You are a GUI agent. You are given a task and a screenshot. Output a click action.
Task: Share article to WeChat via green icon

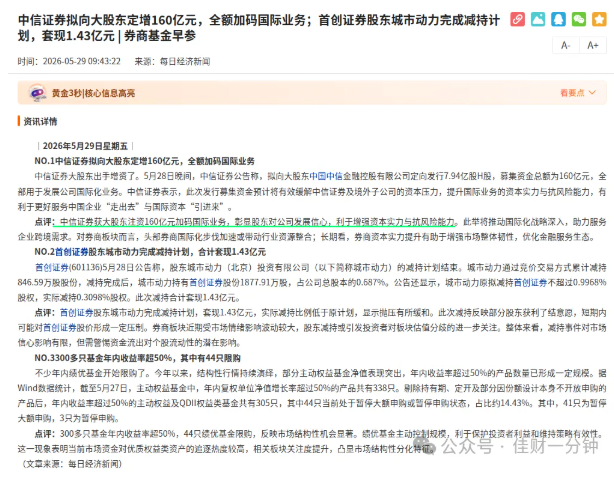pyautogui.click(x=579, y=19)
